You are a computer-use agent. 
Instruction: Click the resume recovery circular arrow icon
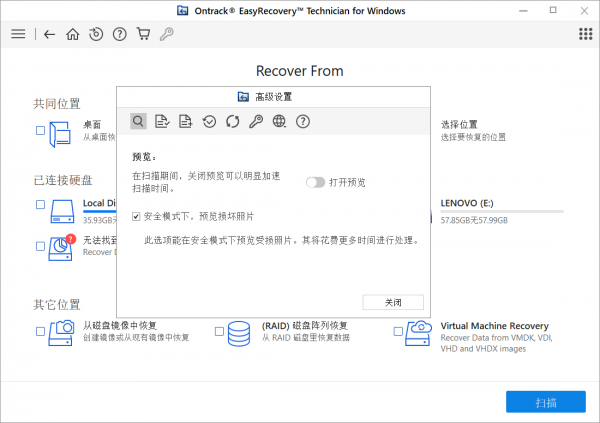[x=96, y=34]
